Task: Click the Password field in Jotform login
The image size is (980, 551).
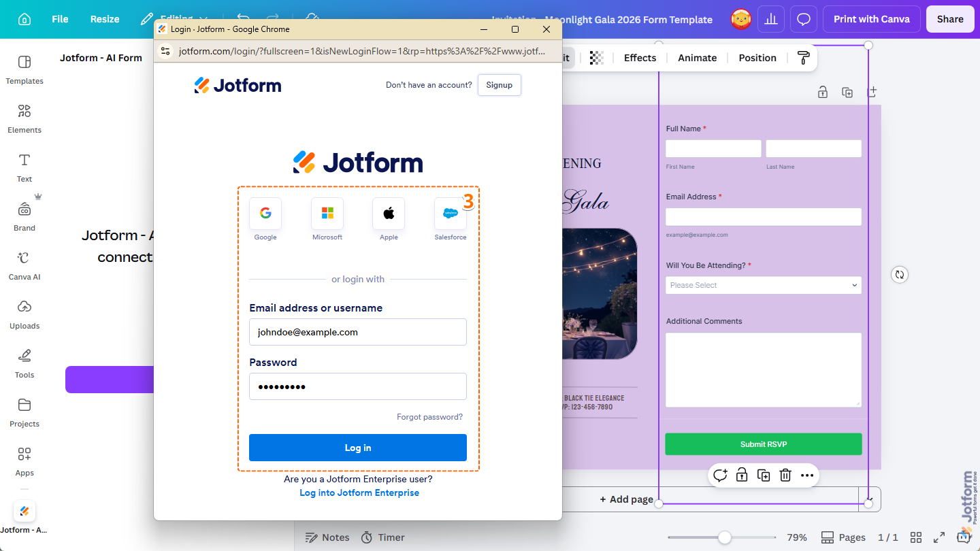Action: tap(358, 386)
